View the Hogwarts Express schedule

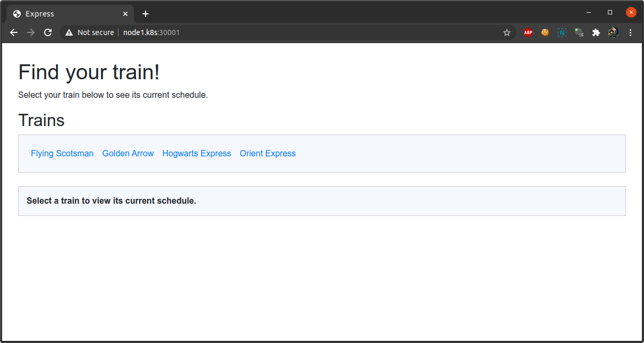tap(197, 153)
